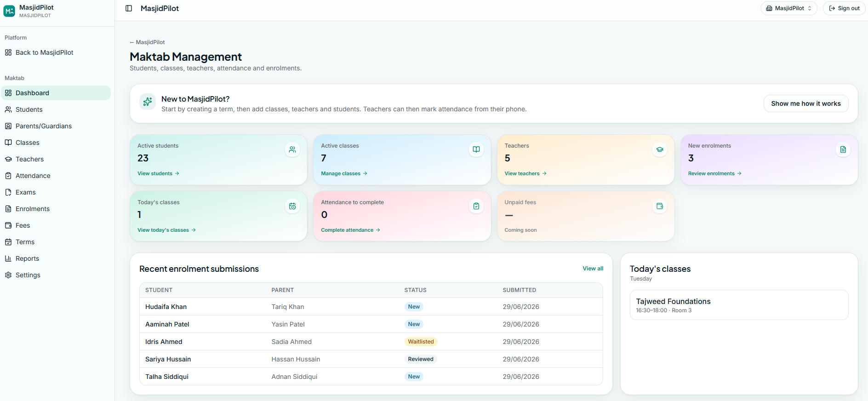Click parent name Adnan Siddiqui
Screen dimensions: 868x401
tap(294, 377)
